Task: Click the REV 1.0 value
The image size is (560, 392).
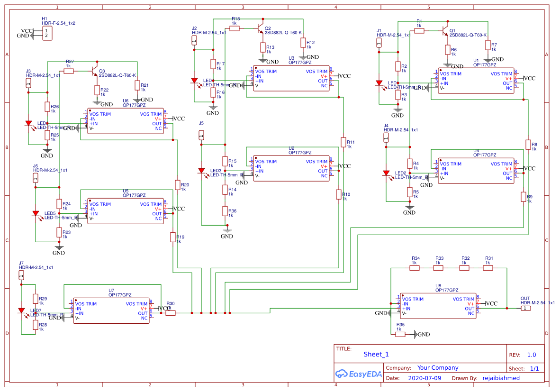Action: coord(531,354)
